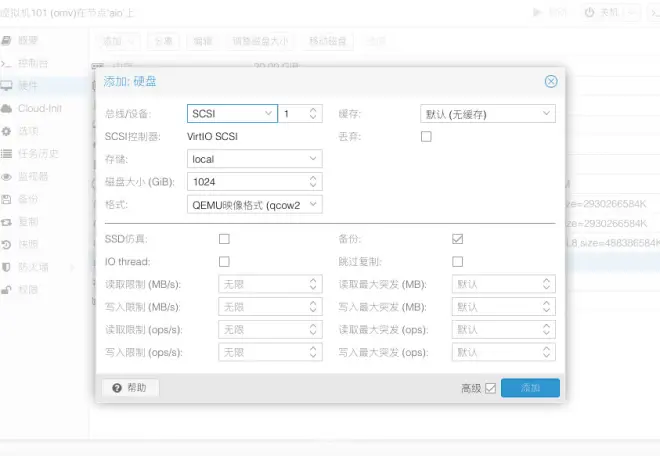Open 快照 snapshot history icon in sidebar

[6, 245]
